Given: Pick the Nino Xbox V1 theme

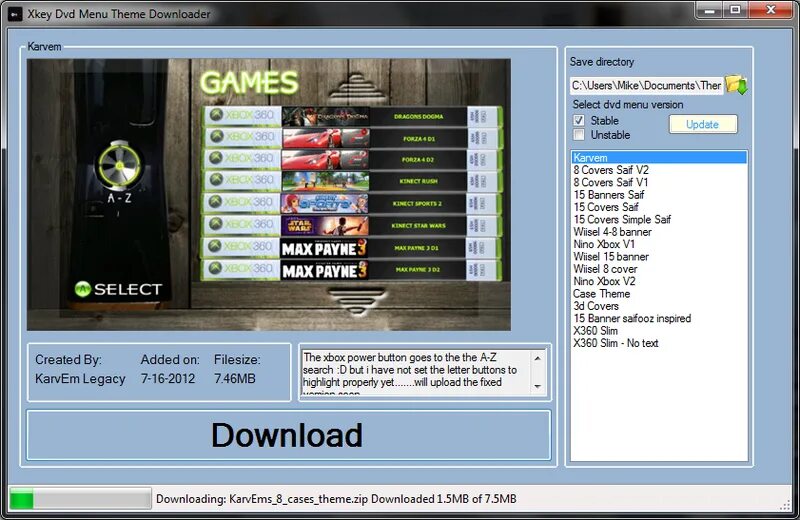Looking at the screenshot, I should 659,244.
